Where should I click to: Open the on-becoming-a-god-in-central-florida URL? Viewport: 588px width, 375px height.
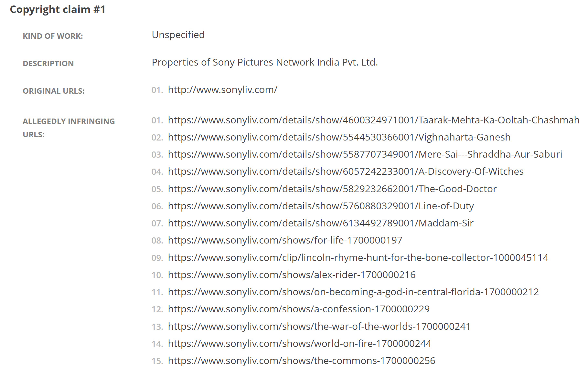(353, 292)
